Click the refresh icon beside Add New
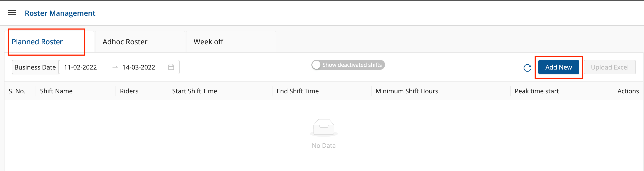 coord(527,68)
